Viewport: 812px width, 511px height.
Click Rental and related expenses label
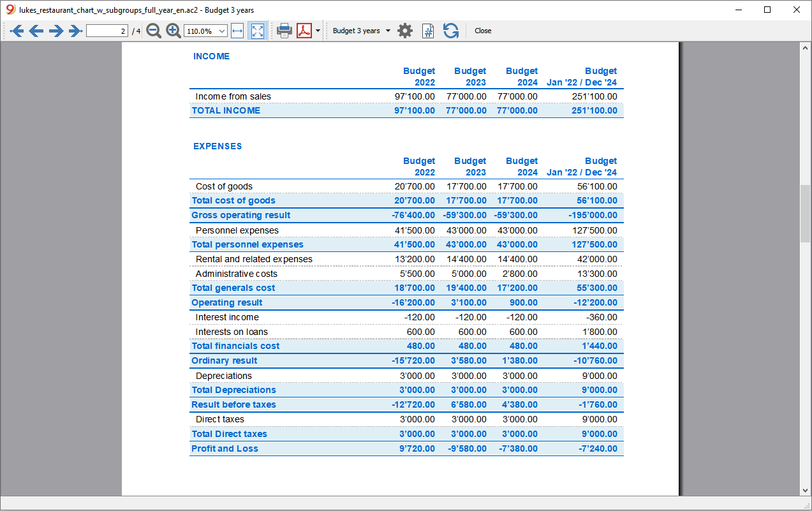[x=254, y=259]
